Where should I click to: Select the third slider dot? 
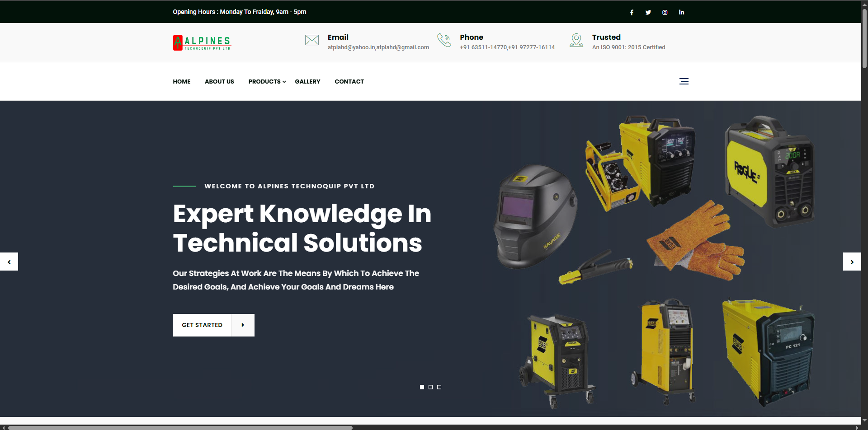(x=439, y=387)
